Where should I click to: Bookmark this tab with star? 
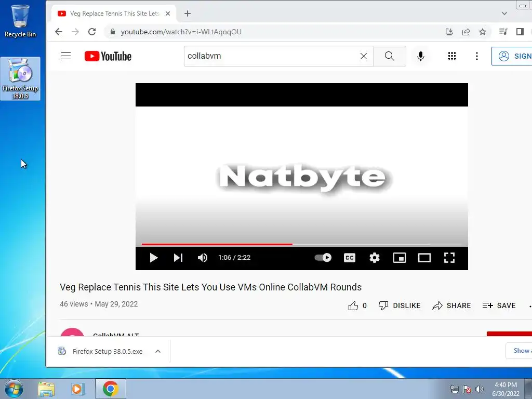click(483, 32)
